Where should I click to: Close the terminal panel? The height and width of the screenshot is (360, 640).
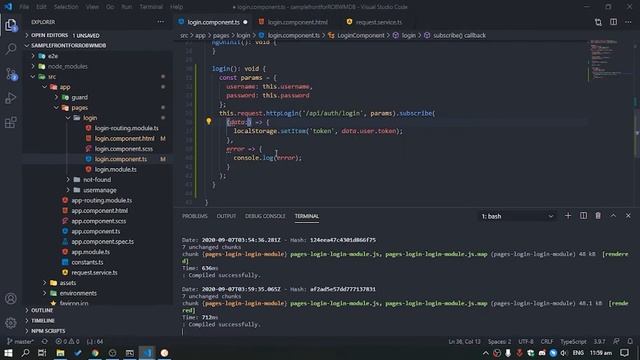pyautogui.click(x=628, y=216)
